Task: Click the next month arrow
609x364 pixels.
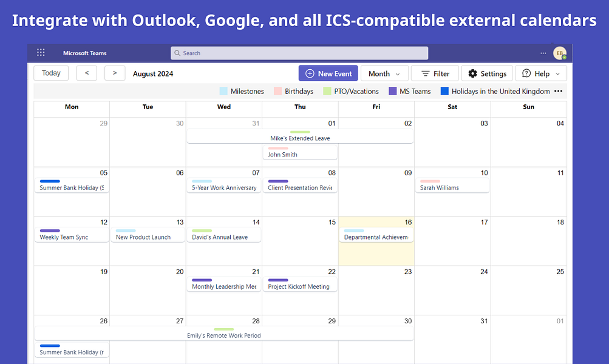Action: coord(114,73)
